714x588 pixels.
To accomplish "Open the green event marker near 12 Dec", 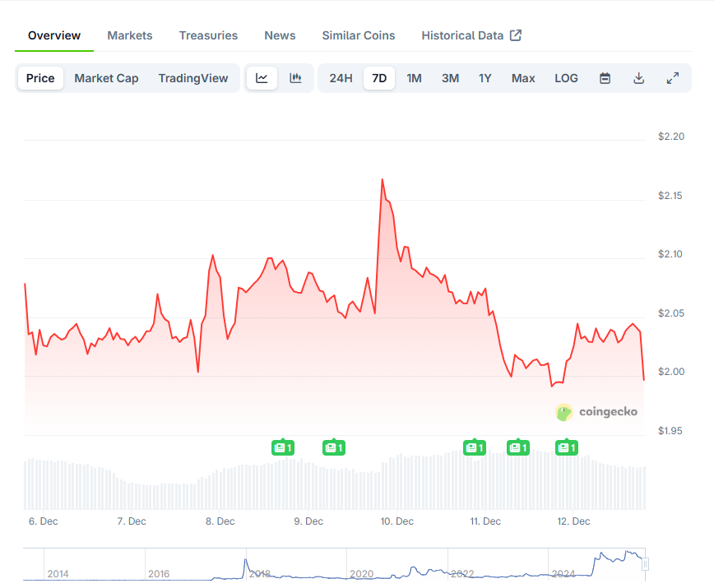I will coord(566,447).
